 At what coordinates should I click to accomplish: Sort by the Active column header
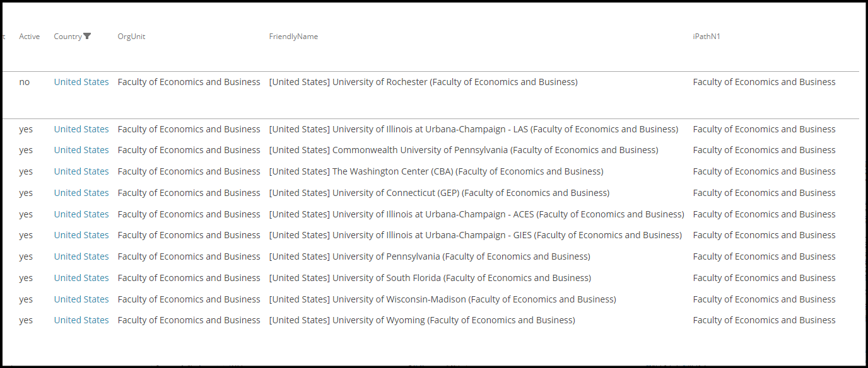(x=29, y=37)
